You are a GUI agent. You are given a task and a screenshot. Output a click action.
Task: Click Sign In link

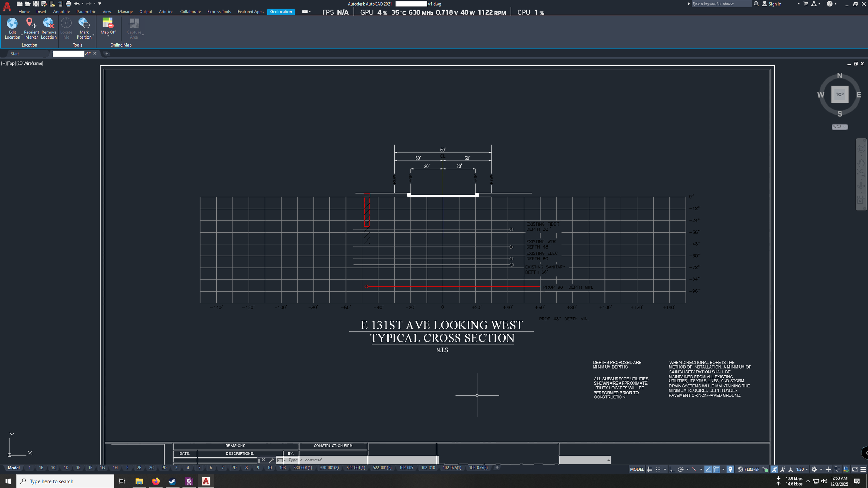click(x=775, y=4)
